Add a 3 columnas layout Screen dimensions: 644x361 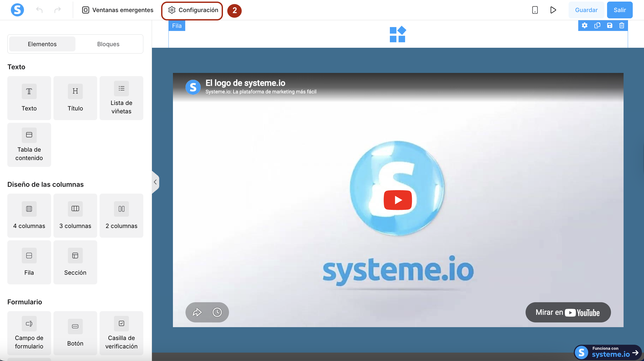click(x=75, y=215)
